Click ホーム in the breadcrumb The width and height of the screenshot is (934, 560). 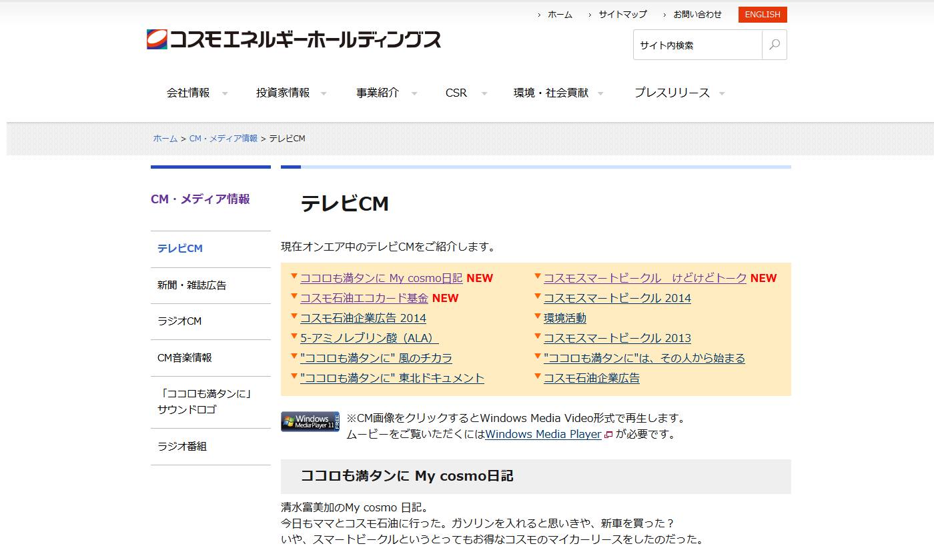tap(165, 139)
